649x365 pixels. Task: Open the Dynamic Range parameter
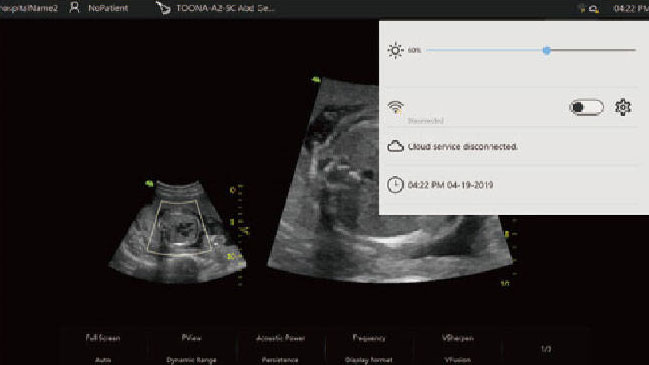coord(191,360)
